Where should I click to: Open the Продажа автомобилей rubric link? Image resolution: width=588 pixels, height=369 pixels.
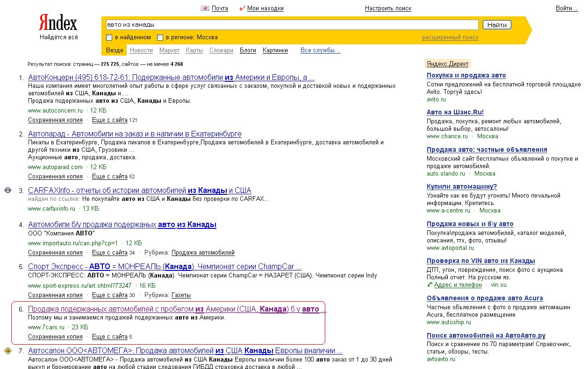(203, 253)
